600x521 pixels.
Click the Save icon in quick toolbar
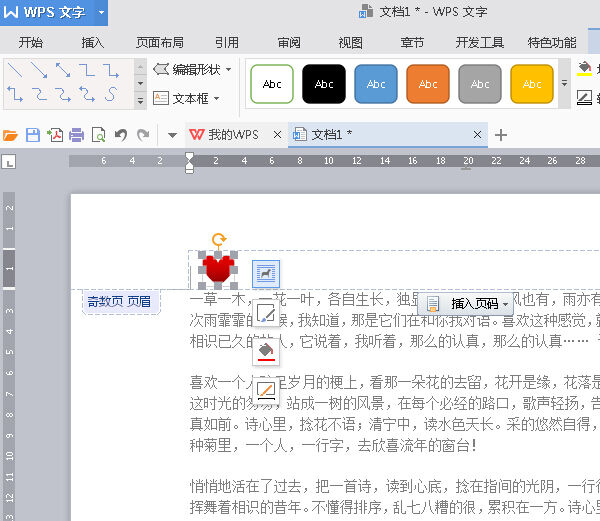(x=32, y=135)
